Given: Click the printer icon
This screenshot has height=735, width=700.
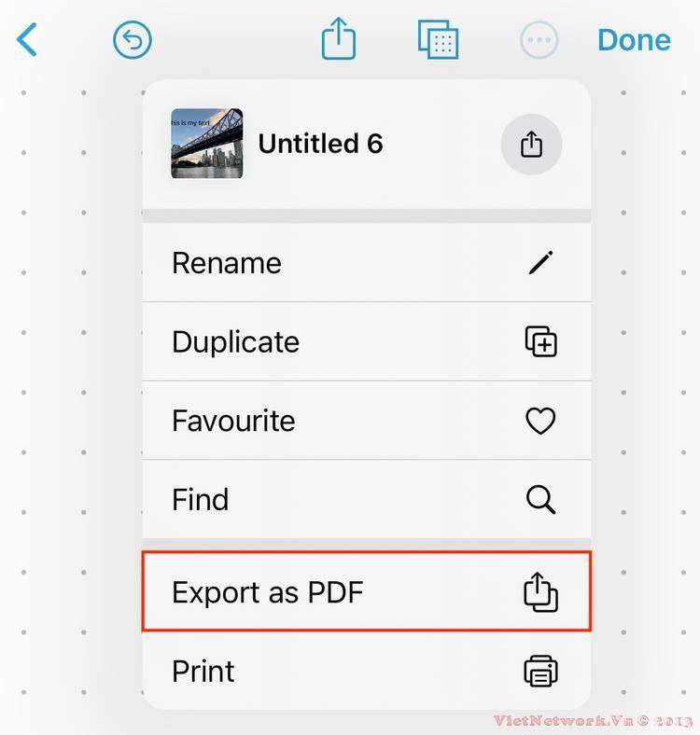Looking at the screenshot, I should 540,671.
